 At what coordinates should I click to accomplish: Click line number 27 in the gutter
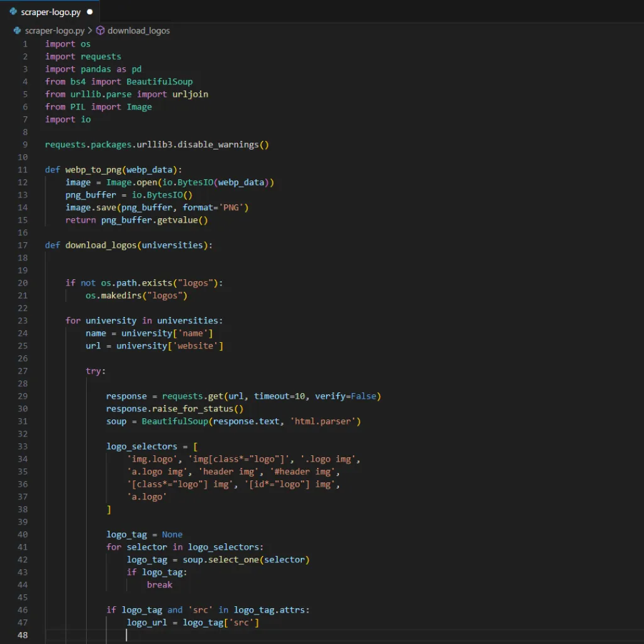(23, 371)
